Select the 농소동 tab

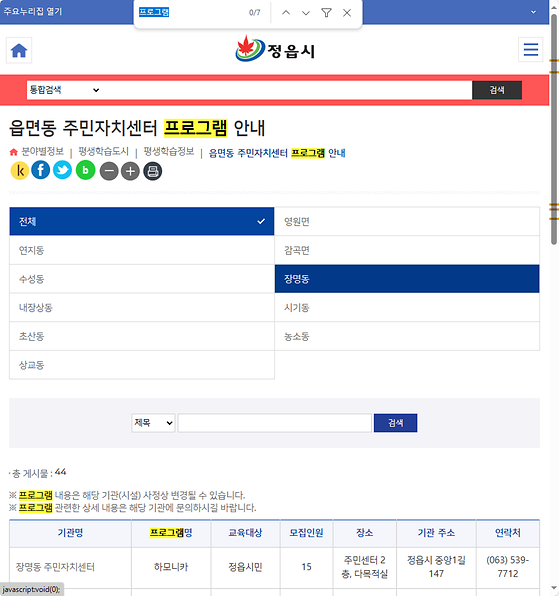coord(407,336)
